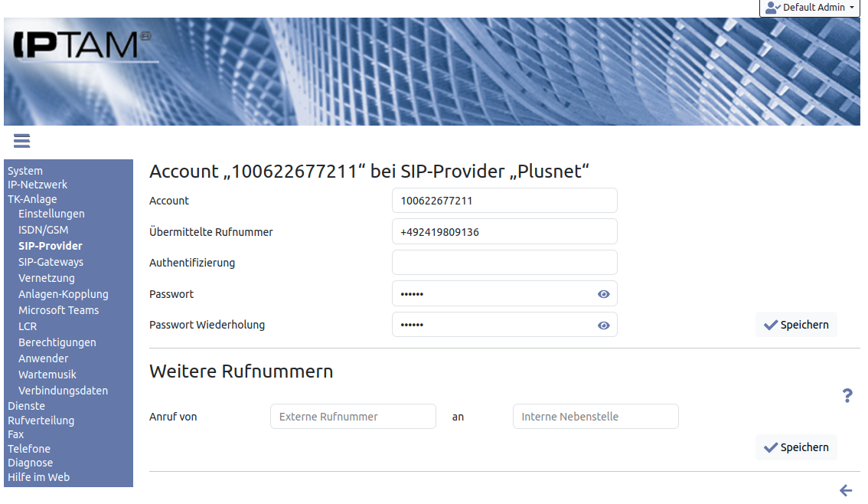Image resolution: width=868 pixels, height=504 pixels.
Task: Go to Verbindungsdaten in the sidebar
Action: coord(63,391)
